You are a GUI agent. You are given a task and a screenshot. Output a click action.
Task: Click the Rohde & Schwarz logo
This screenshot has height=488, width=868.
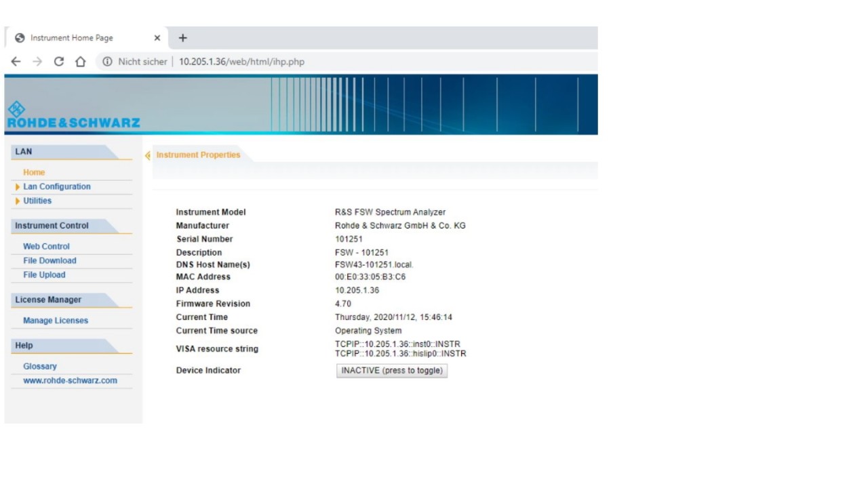coord(73,115)
